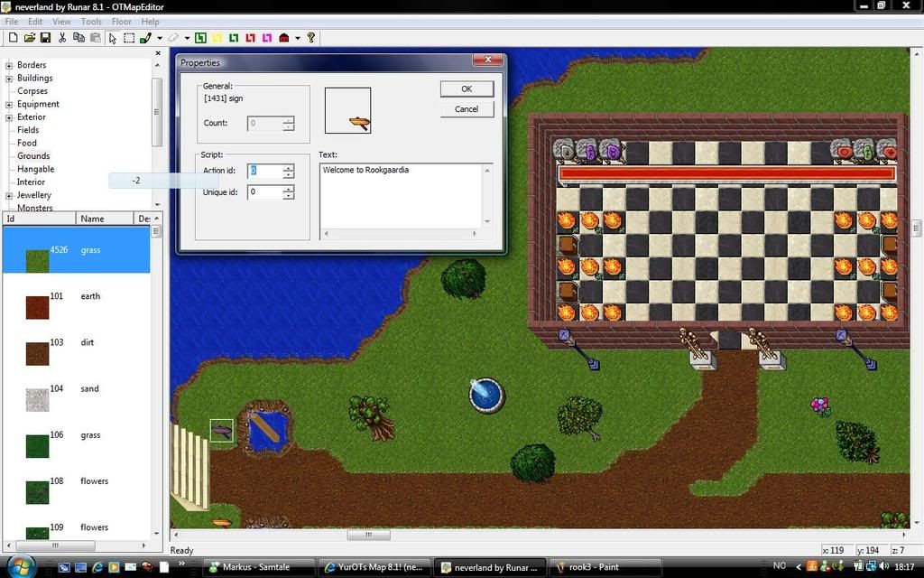Open the Help menu
Screen dimensions: 924x578
(x=151, y=22)
